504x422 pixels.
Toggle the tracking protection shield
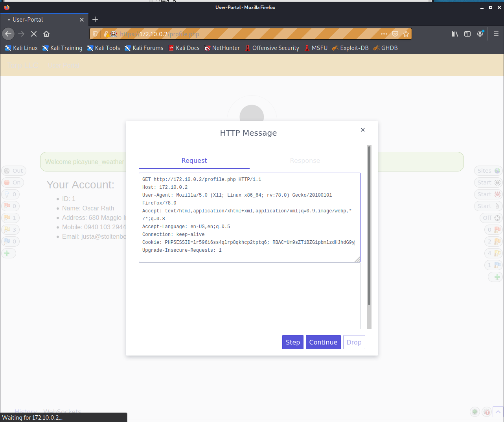(95, 34)
